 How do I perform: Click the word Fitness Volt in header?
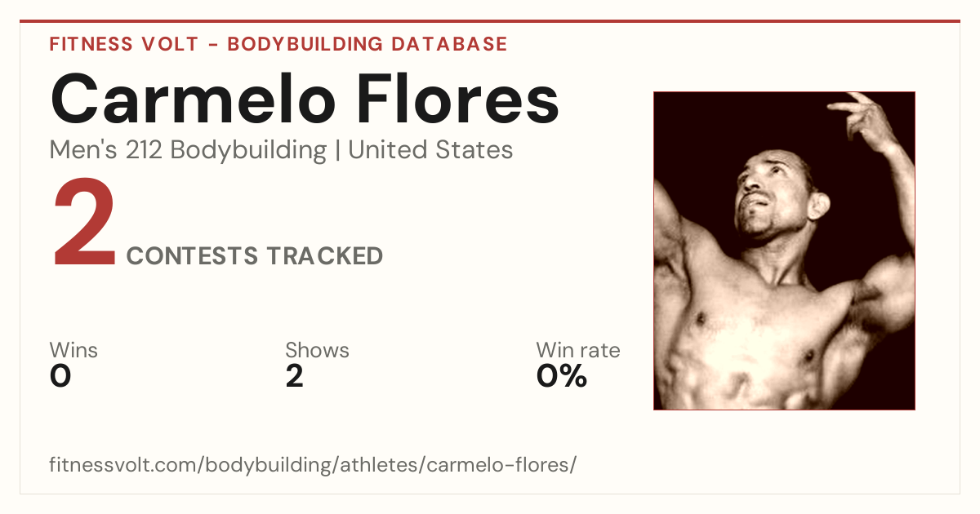tap(124, 44)
